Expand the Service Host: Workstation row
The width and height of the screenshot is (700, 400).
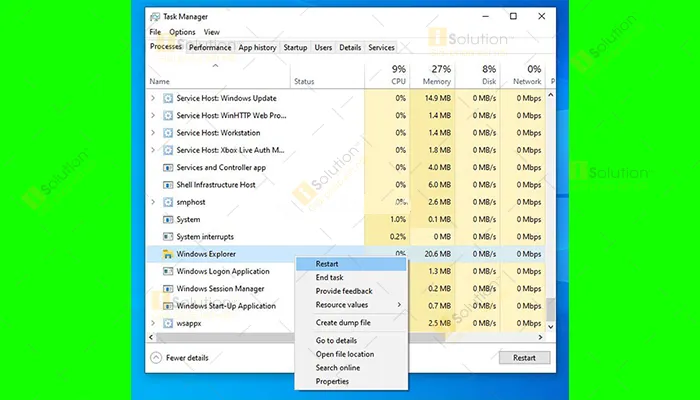(153, 133)
